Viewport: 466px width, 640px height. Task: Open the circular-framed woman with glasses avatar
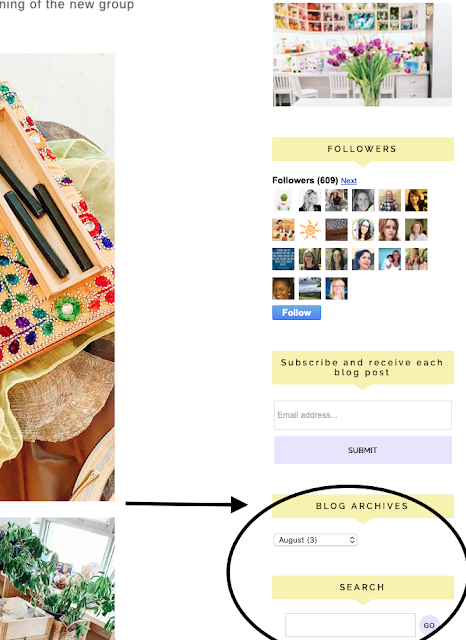pos(363,229)
